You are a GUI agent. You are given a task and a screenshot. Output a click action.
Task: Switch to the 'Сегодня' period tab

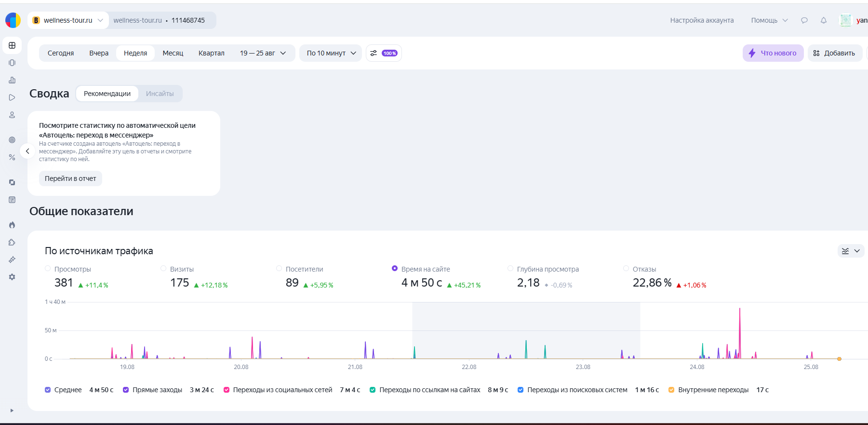(61, 53)
